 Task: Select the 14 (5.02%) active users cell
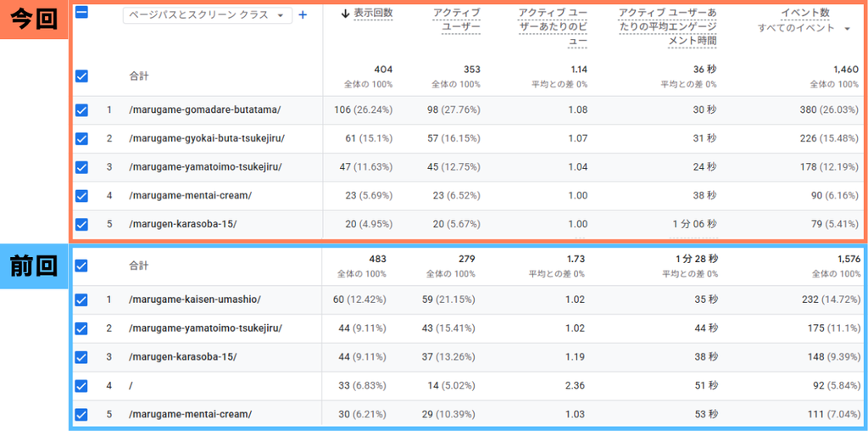pyautogui.click(x=451, y=385)
